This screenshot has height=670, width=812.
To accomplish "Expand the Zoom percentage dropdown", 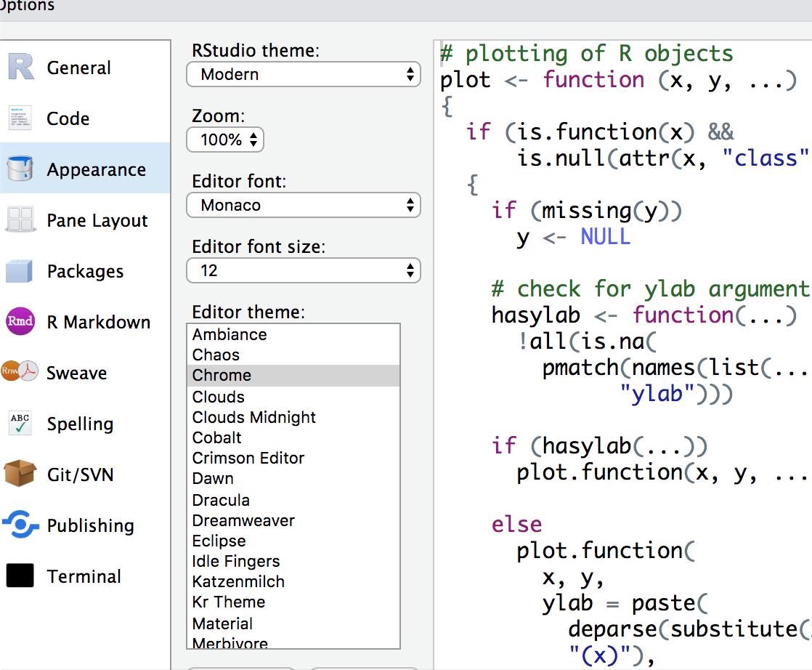I will tap(225, 140).
